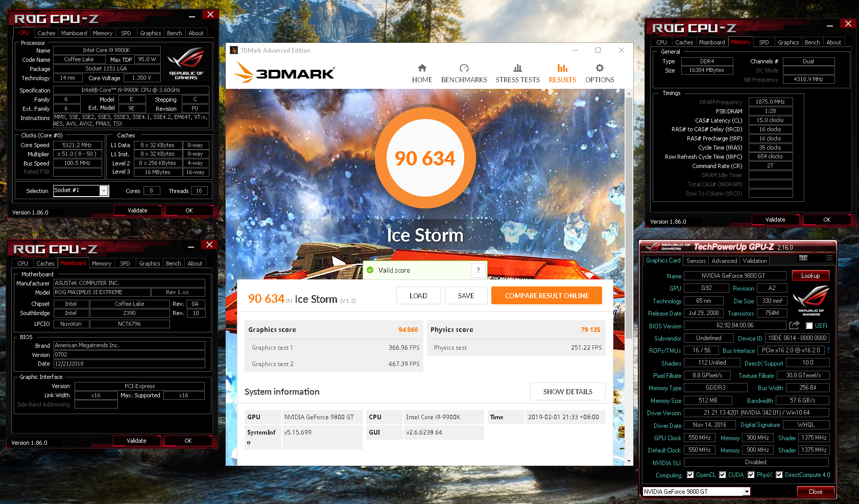The image size is (859, 504).
Task: Click Validate in CPU-Z CPU window
Action: point(137,210)
